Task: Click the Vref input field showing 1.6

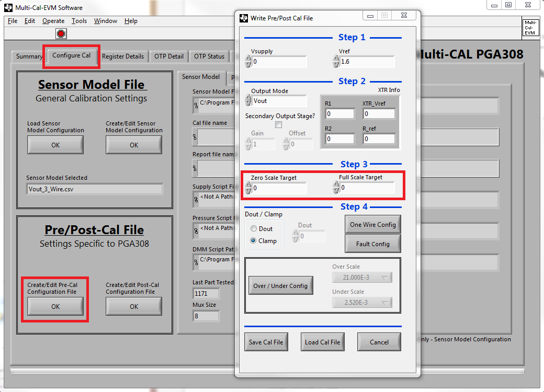Action: [x=367, y=62]
